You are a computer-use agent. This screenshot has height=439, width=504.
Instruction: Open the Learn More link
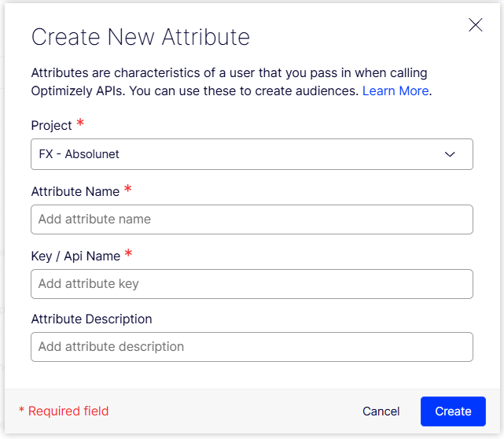pos(395,90)
